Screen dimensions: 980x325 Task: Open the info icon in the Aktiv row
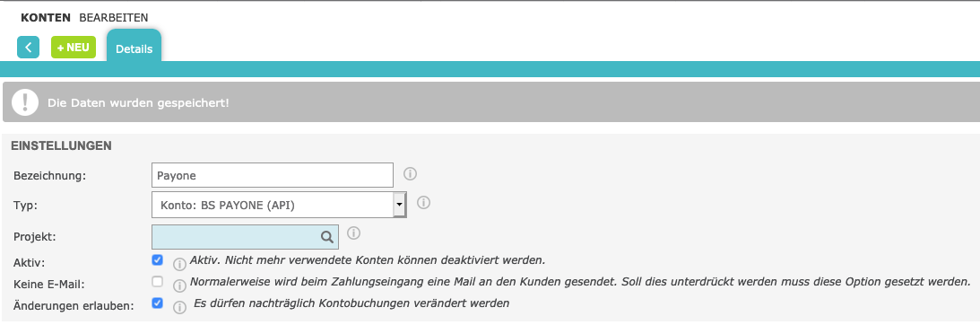coord(179,264)
